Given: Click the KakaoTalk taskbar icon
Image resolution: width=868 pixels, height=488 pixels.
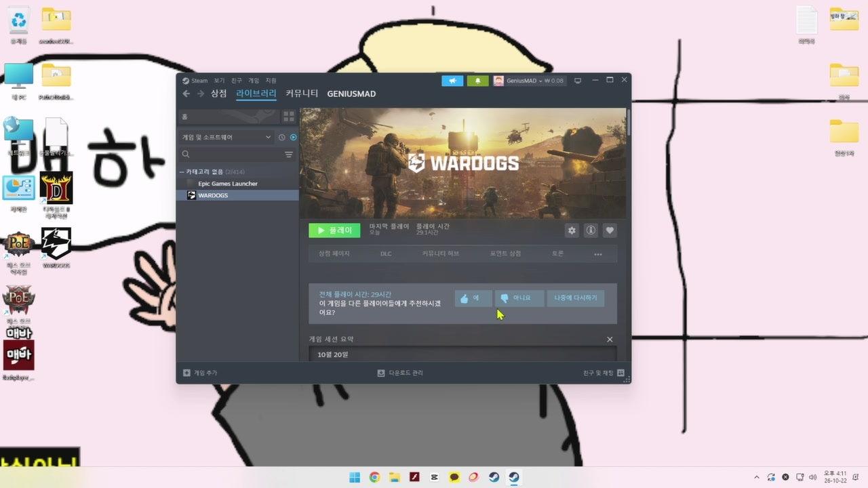Looking at the screenshot, I should [454, 477].
